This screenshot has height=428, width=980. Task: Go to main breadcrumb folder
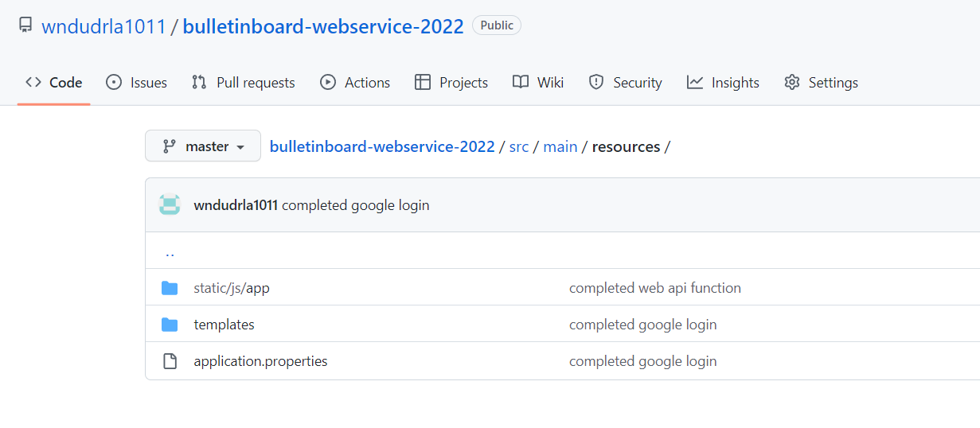560,147
